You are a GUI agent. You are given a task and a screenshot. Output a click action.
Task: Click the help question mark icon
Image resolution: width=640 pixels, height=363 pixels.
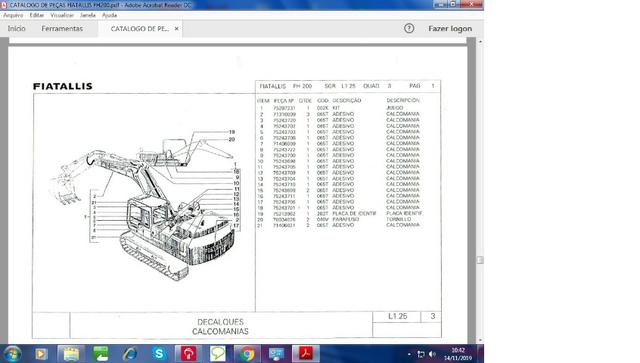(409, 28)
